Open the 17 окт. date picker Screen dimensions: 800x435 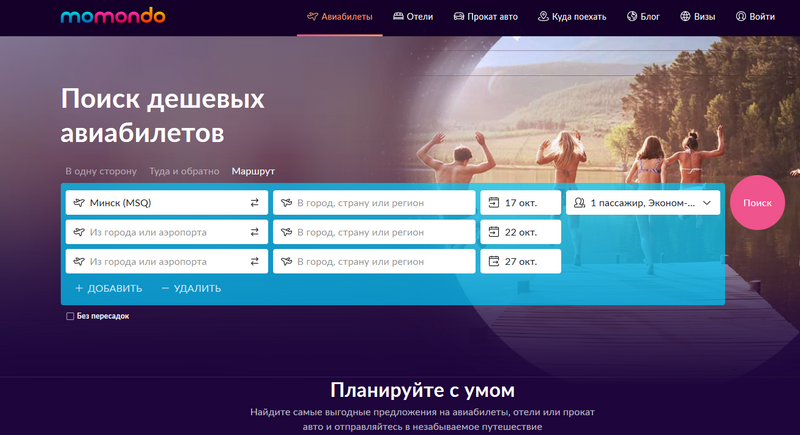click(x=521, y=202)
